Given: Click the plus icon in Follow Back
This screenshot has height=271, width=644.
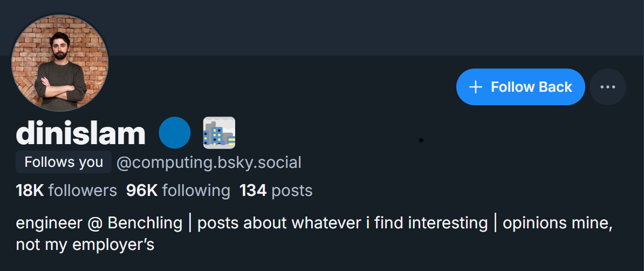Looking at the screenshot, I should pyautogui.click(x=475, y=87).
